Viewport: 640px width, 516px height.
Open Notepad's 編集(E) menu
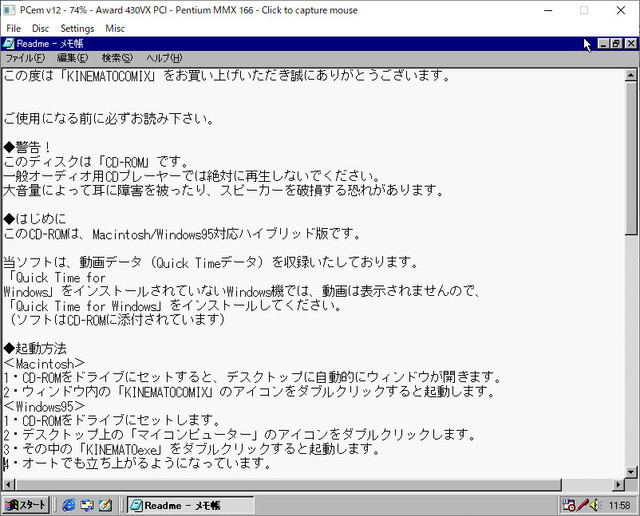72,58
